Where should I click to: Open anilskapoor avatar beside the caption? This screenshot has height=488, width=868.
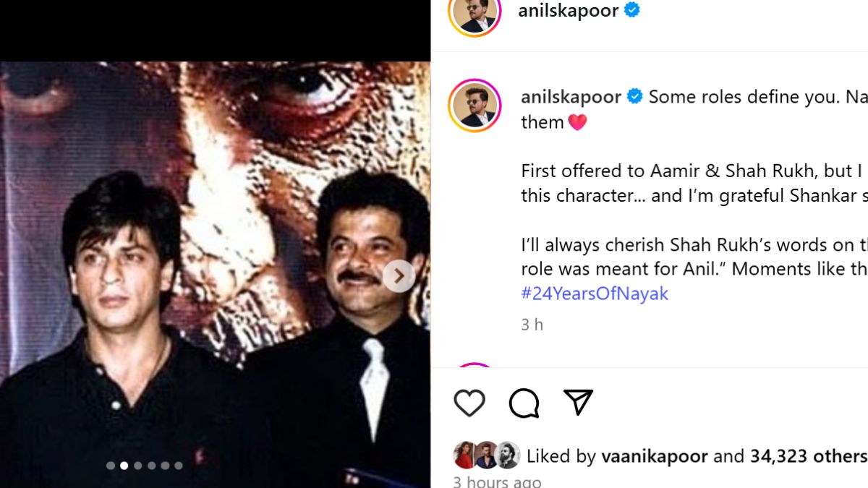(475, 106)
